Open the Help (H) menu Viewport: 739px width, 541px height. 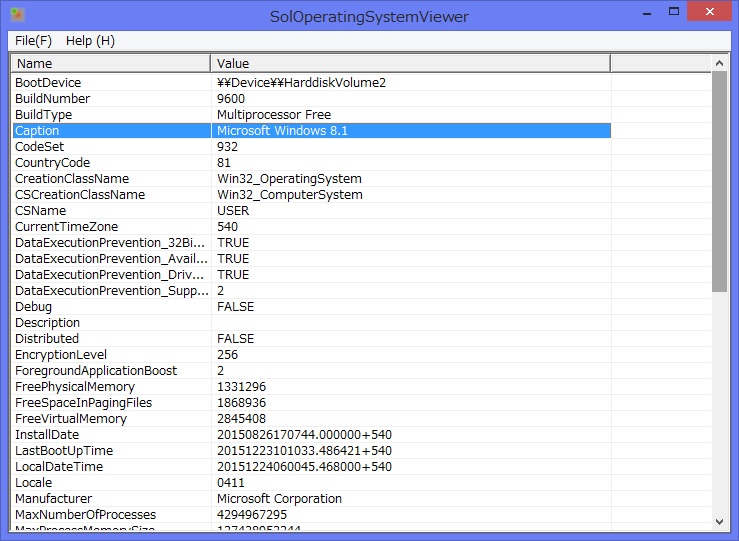90,41
